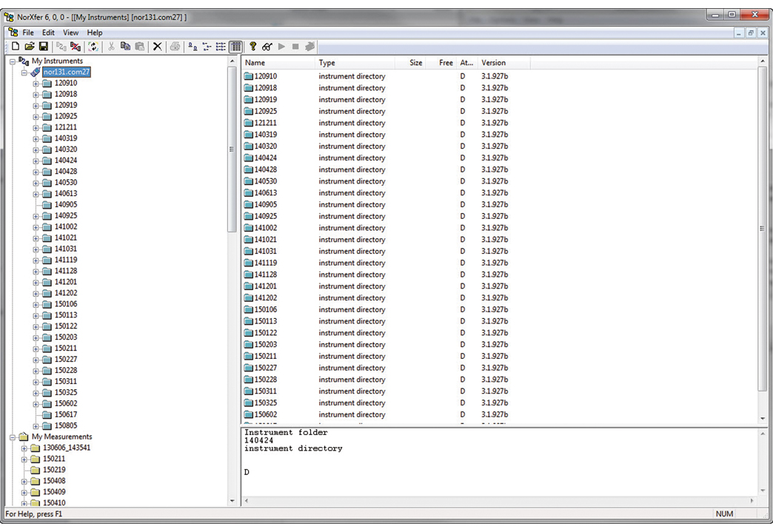Click down arrow of tree pane scrollbar

click(x=232, y=501)
